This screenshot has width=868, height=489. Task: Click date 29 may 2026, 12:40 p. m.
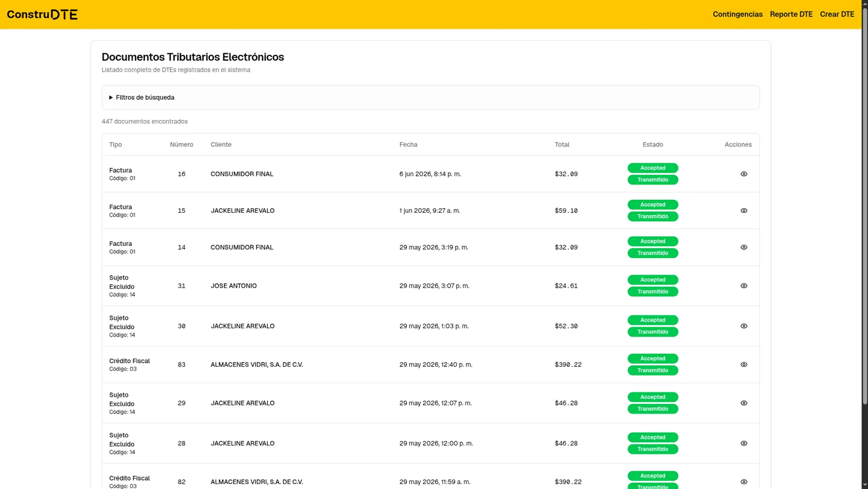[x=436, y=365]
